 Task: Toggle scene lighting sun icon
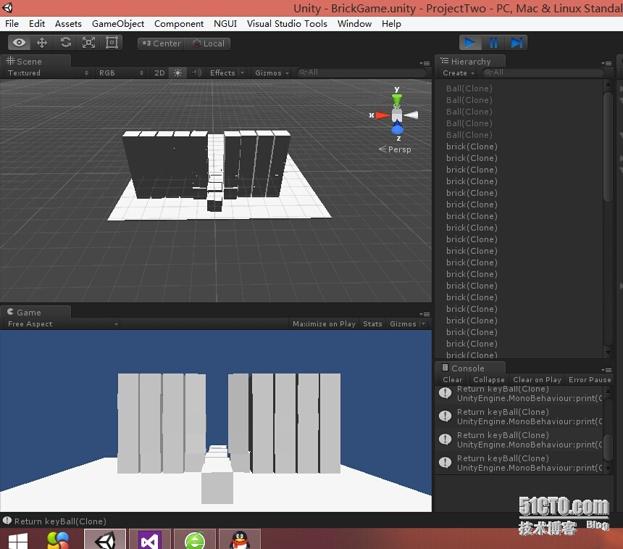(178, 73)
